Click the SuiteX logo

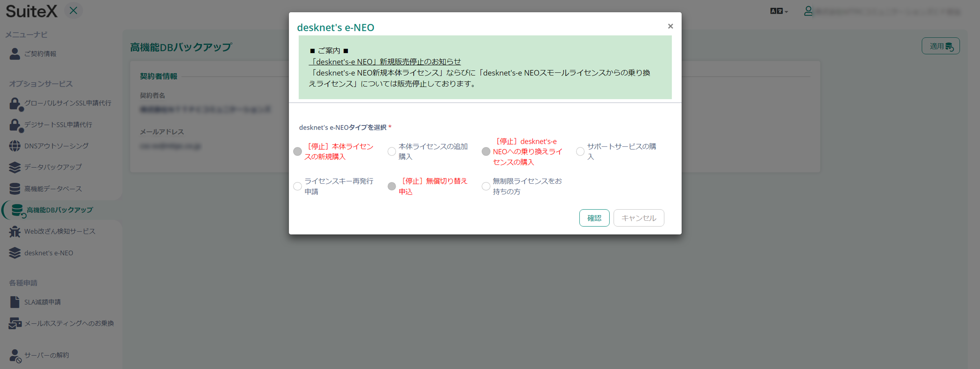pos(32,11)
